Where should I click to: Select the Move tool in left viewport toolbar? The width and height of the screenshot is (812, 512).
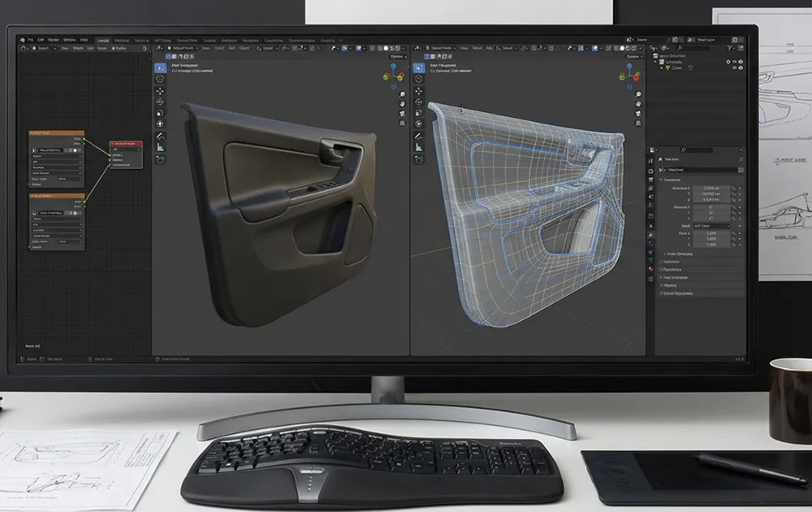pyautogui.click(x=160, y=90)
